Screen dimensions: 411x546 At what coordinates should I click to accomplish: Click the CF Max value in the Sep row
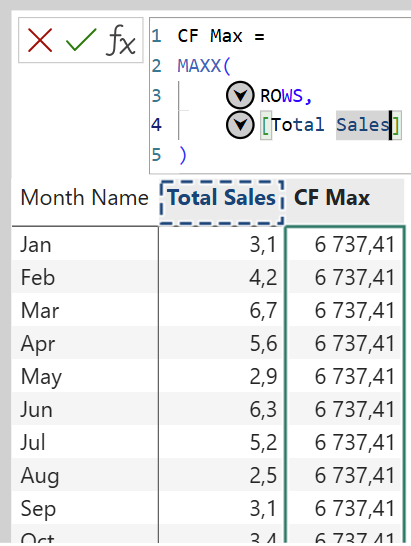pos(355,509)
